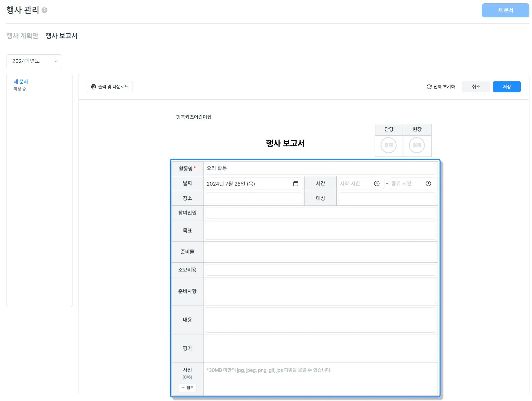Click the + 첨부 photo attach button
The image size is (532, 401).
187,388
